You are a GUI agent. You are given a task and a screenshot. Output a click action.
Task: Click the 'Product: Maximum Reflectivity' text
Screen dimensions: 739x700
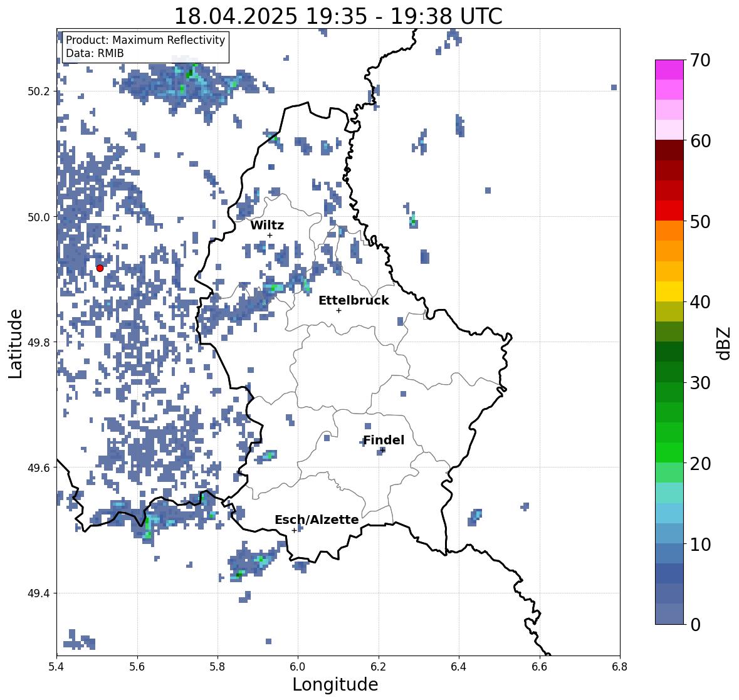(145, 40)
